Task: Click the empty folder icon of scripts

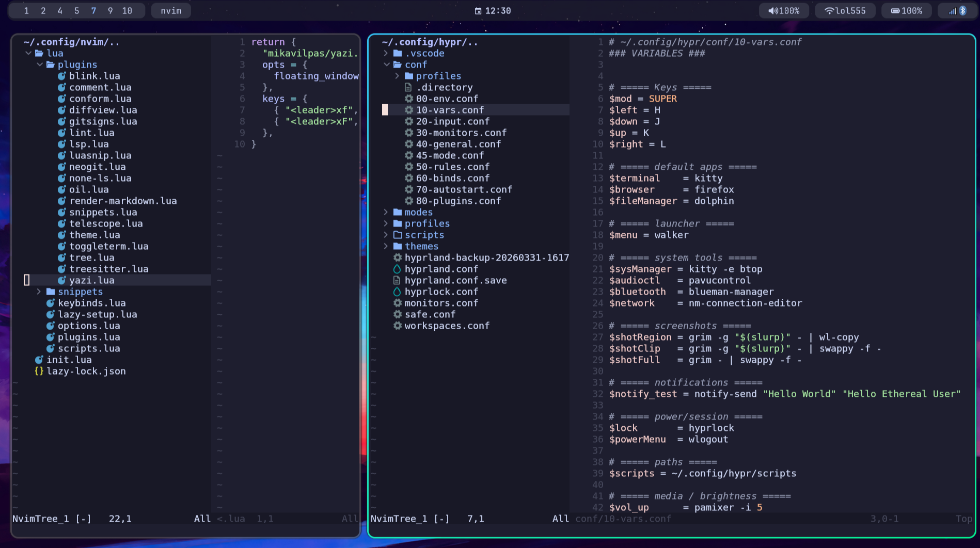Action: pyautogui.click(x=398, y=235)
